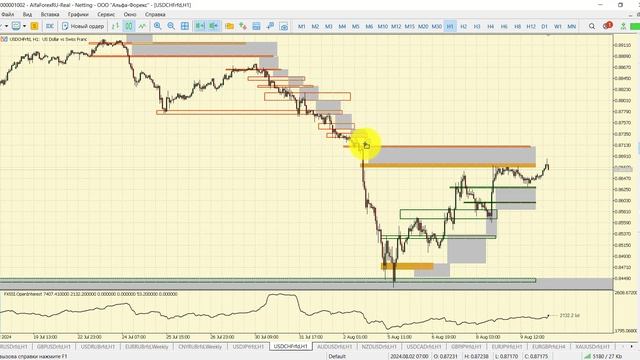Viewport: 640px width, 360px height.
Task: Click the right arrow for more chart tabs
Action: point(631,347)
